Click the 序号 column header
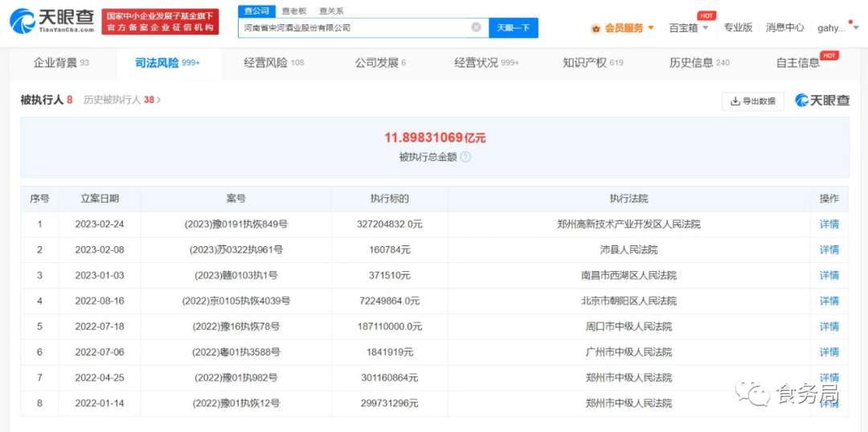This screenshot has height=432, width=868. click(39, 199)
